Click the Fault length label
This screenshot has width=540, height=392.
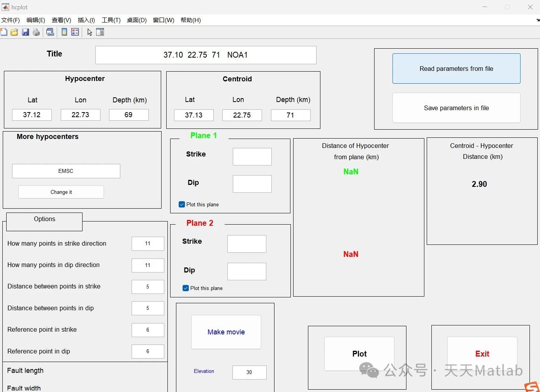[25, 371]
